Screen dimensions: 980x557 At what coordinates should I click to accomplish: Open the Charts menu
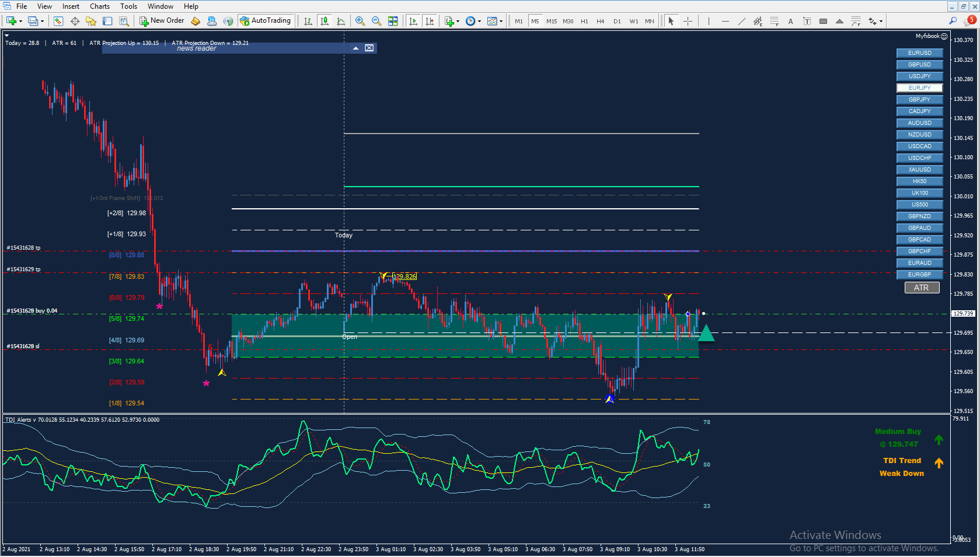(x=99, y=6)
